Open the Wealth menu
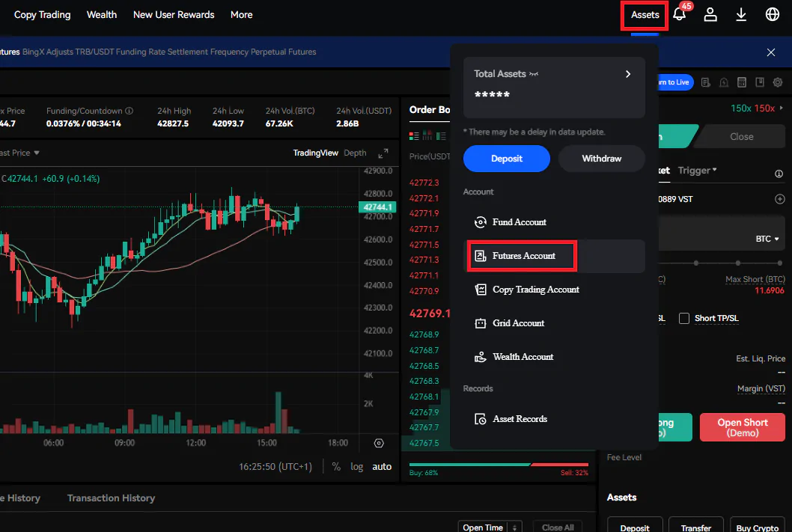 pos(102,15)
